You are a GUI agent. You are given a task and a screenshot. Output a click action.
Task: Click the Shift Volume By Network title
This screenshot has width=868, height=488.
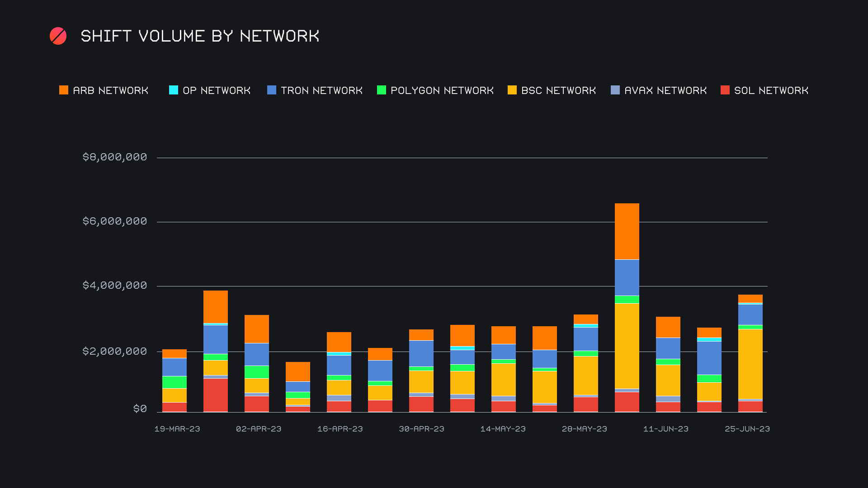[x=200, y=36]
